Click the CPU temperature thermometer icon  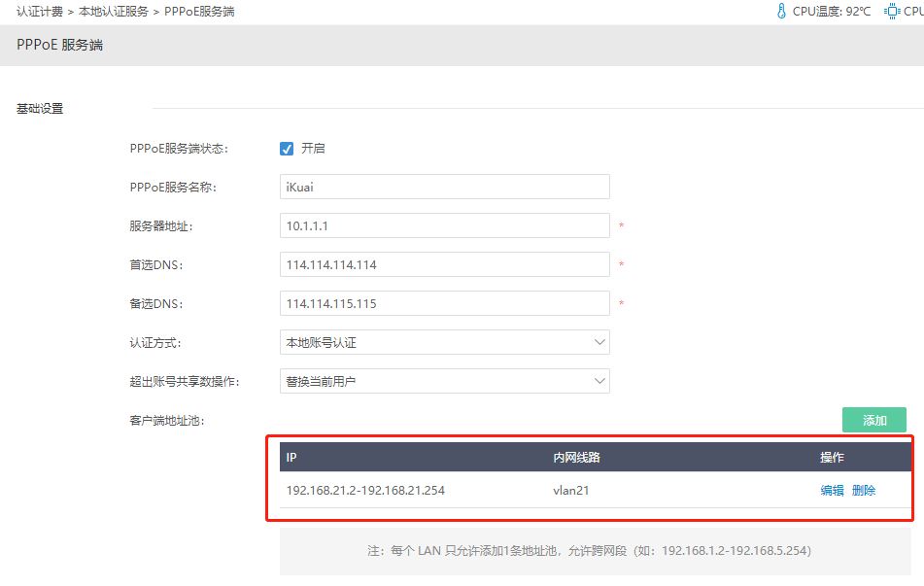coord(780,12)
